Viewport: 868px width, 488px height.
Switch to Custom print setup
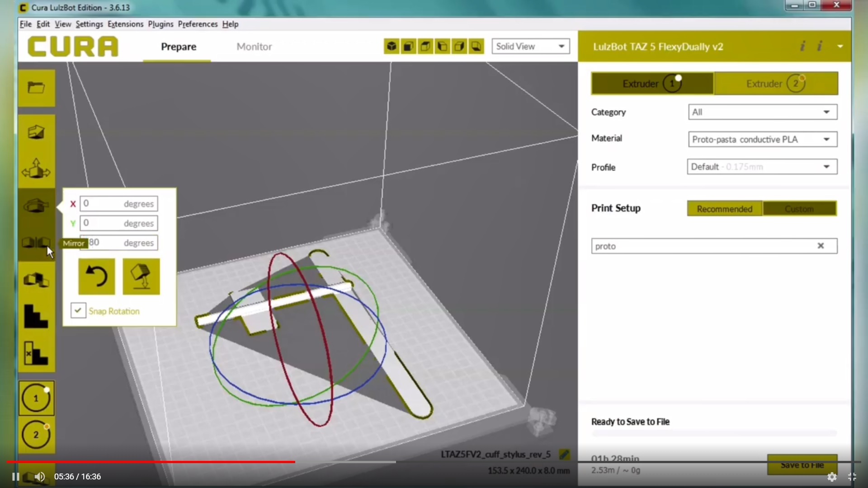(x=799, y=209)
